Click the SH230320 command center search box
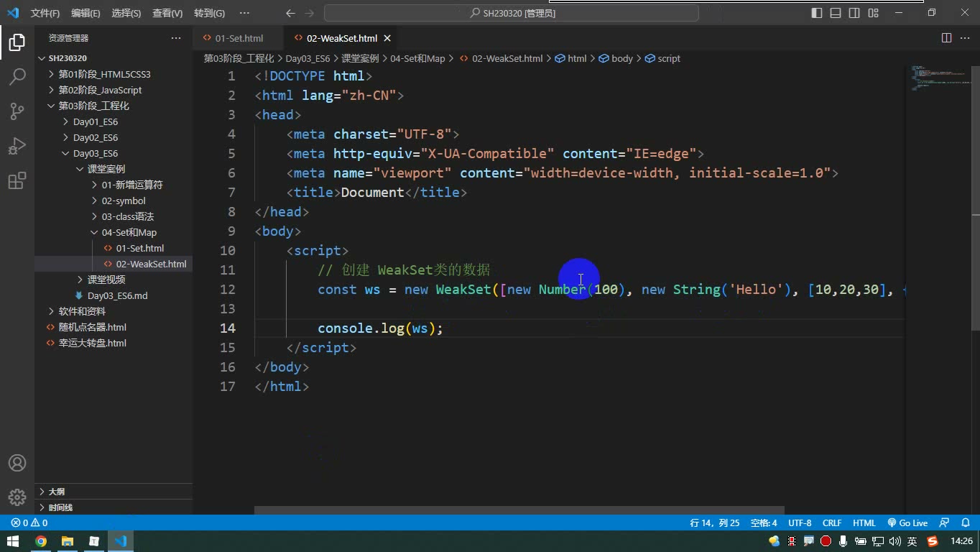The image size is (980, 552). click(x=512, y=13)
